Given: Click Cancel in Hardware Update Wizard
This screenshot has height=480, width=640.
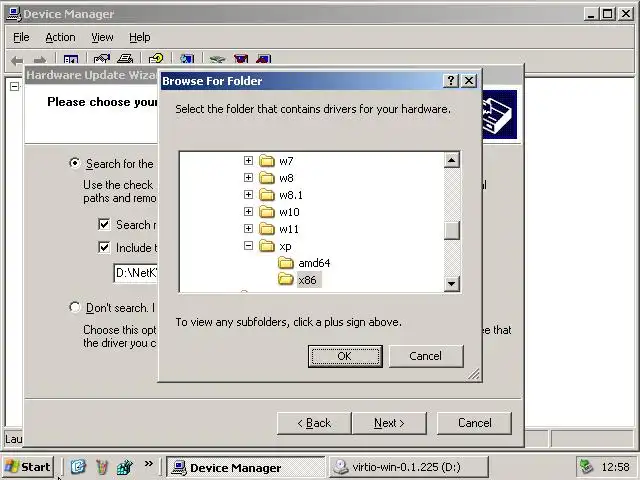Looking at the screenshot, I should tap(474, 423).
